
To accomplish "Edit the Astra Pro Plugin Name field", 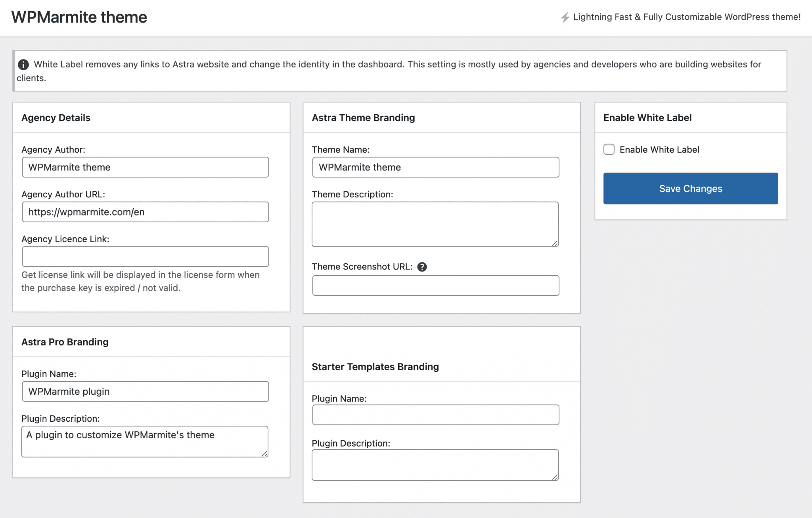I will pos(146,392).
